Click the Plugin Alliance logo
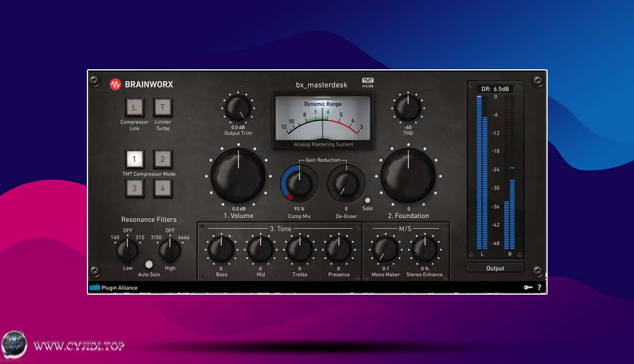This screenshot has height=364, width=634. tap(114, 288)
